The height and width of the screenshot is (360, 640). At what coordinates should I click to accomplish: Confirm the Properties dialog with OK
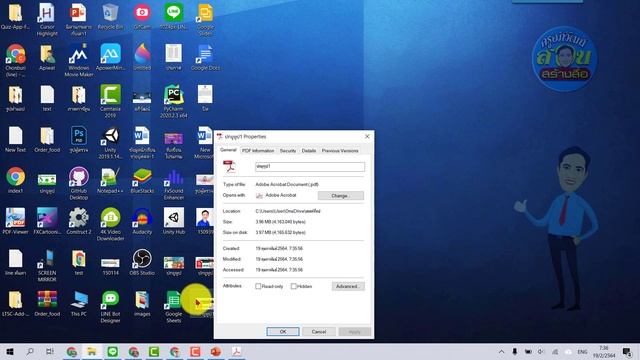pyautogui.click(x=283, y=331)
